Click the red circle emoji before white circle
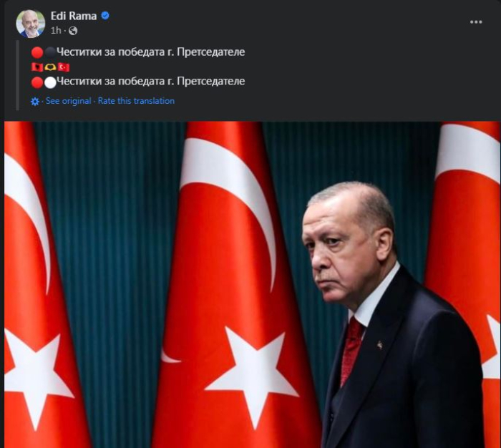This screenshot has width=501, height=448. point(37,82)
